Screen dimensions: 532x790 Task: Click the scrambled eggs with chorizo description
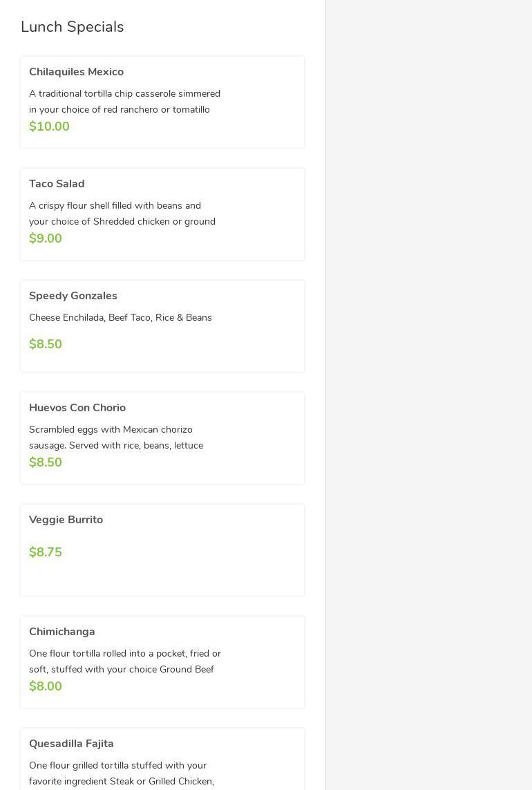(x=116, y=438)
